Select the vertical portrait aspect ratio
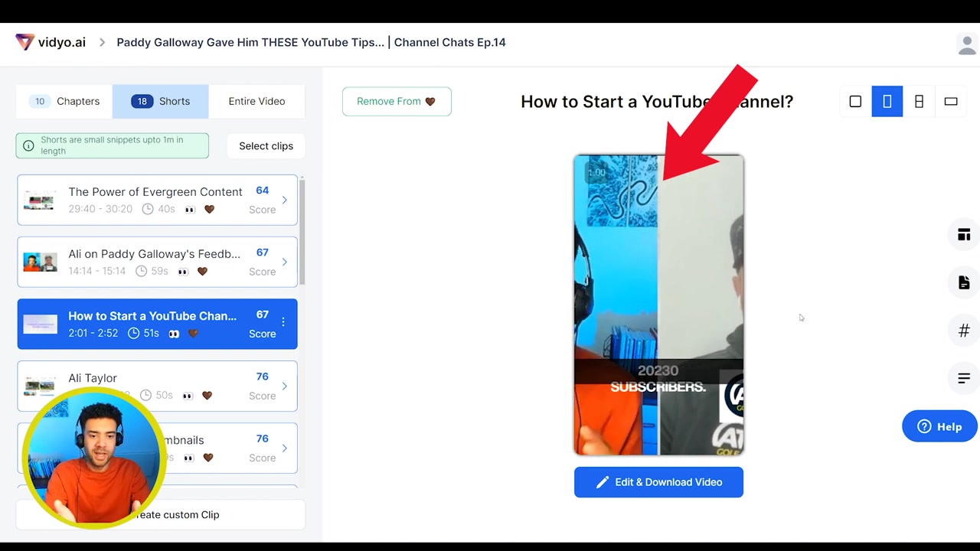This screenshot has width=980, height=551. click(887, 101)
